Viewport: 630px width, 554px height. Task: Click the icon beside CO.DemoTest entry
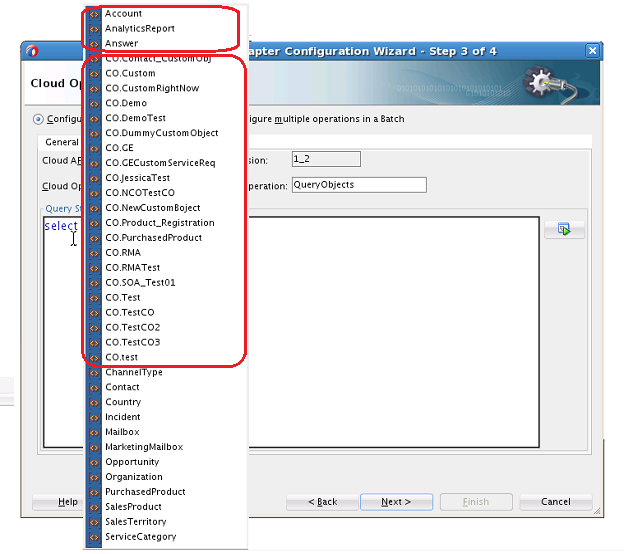click(x=94, y=119)
